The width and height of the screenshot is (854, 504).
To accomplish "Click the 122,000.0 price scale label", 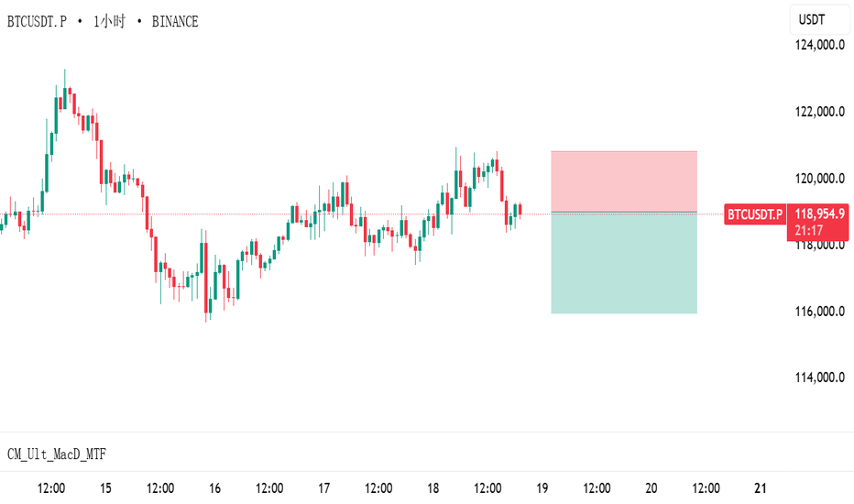I will (x=820, y=112).
